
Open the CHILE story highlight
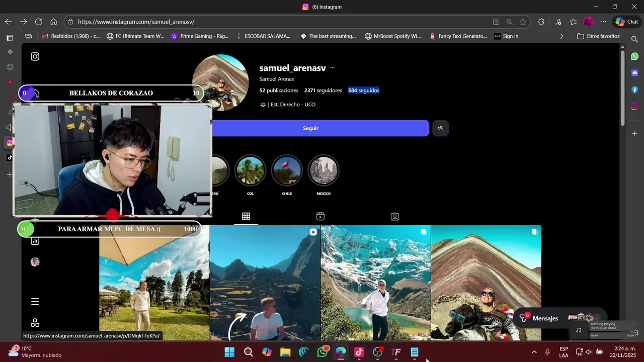287,171
